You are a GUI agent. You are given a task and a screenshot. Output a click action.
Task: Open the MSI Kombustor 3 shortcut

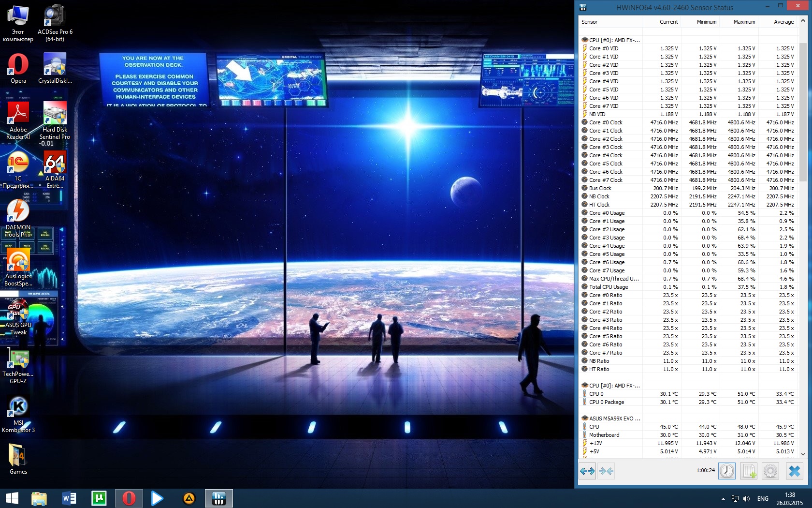pyautogui.click(x=18, y=414)
